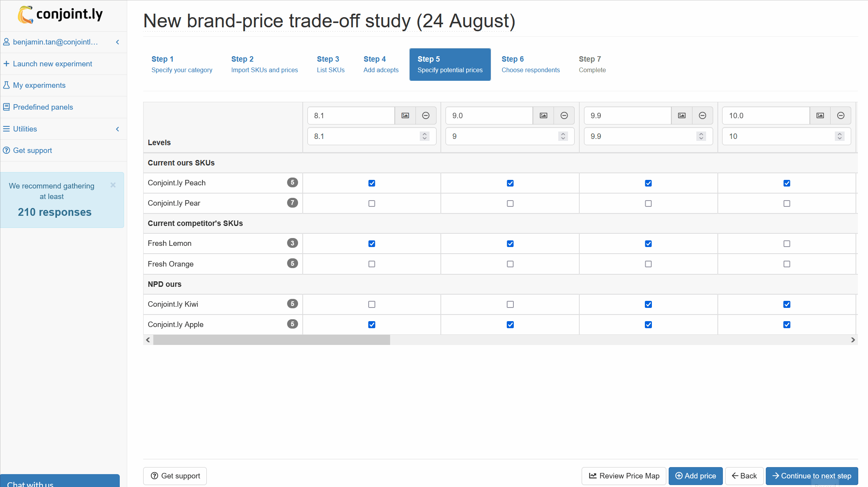Click the badge 5 next to Conjoint.ly Kiwi

pyautogui.click(x=293, y=304)
